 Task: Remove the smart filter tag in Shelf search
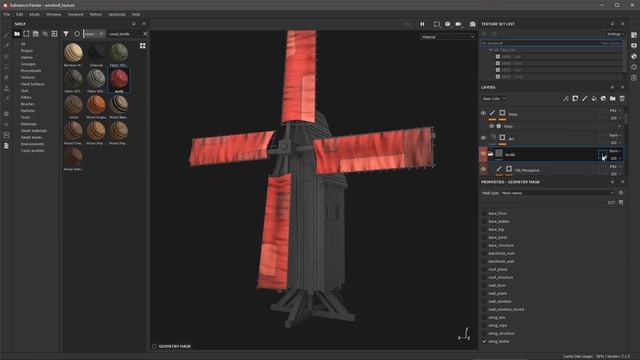click(x=101, y=34)
